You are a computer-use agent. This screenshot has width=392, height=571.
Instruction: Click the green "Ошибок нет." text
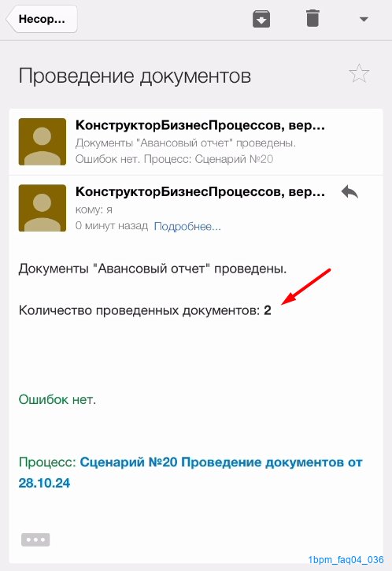click(x=57, y=399)
